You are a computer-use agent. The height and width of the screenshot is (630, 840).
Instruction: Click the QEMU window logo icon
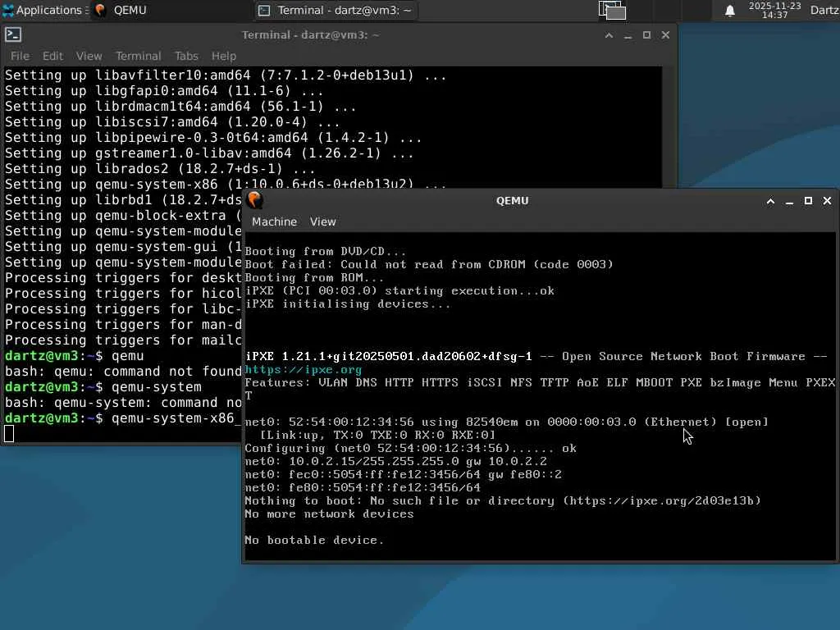tap(255, 200)
